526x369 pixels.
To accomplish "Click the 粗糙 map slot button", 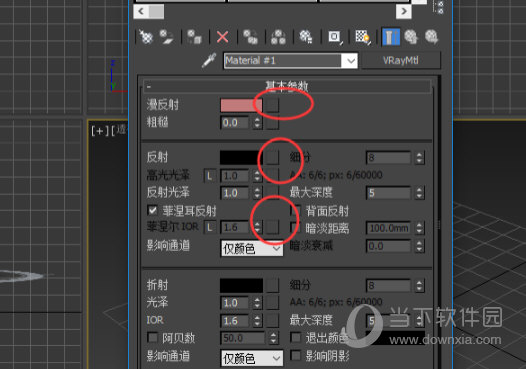I will pyautogui.click(x=272, y=123).
